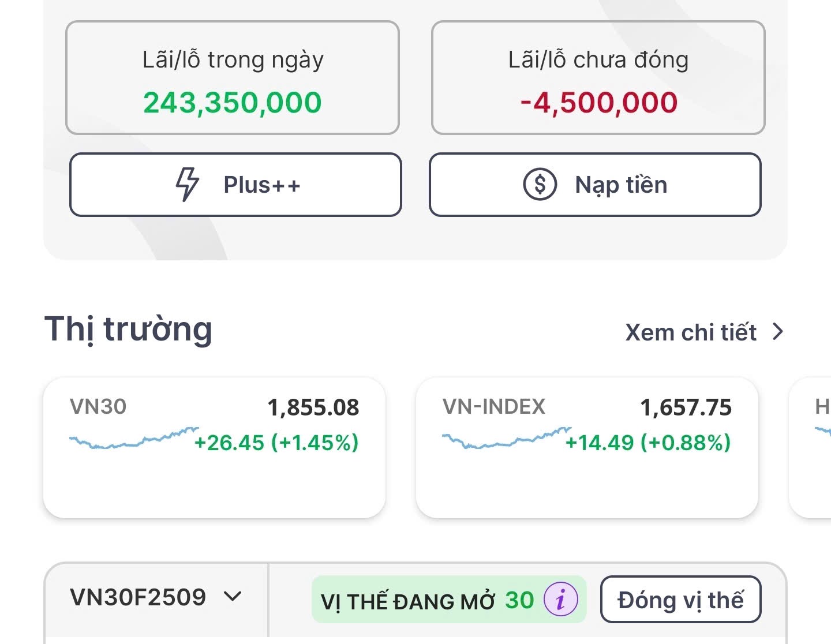
Task: Tap the purple info icon next to 30
Action: (x=560, y=600)
